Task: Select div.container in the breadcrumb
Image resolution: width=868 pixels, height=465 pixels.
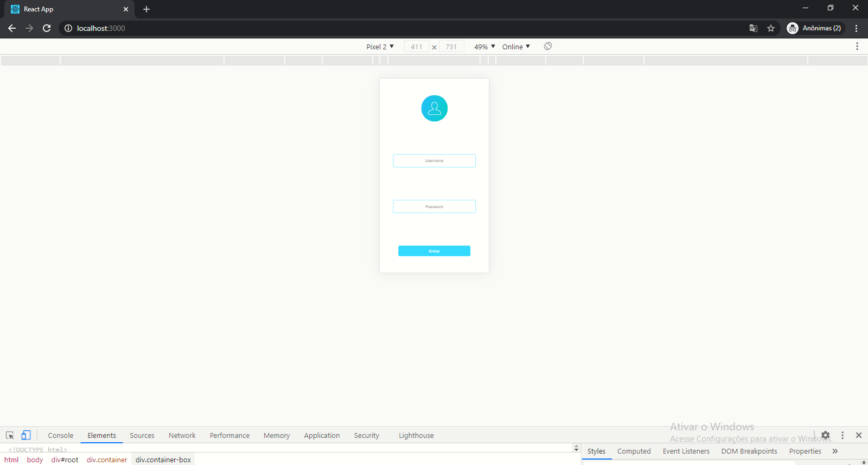Action: pyautogui.click(x=107, y=460)
